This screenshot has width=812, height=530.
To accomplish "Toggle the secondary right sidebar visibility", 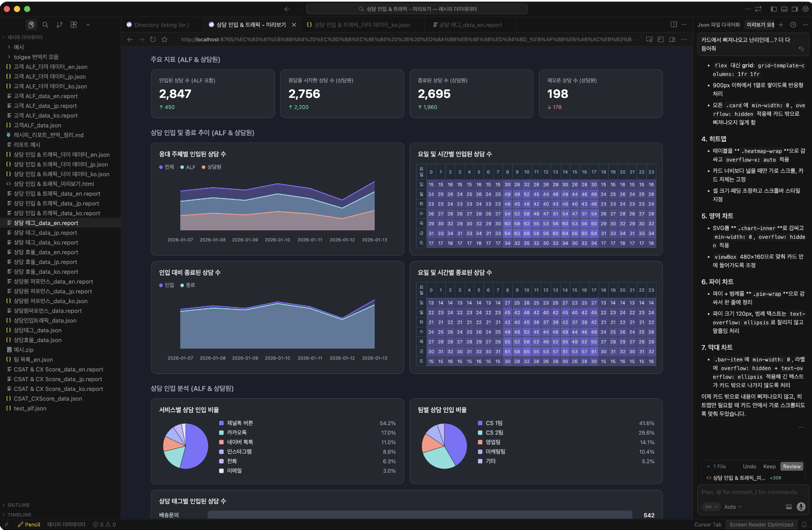I will pos(795,9).
